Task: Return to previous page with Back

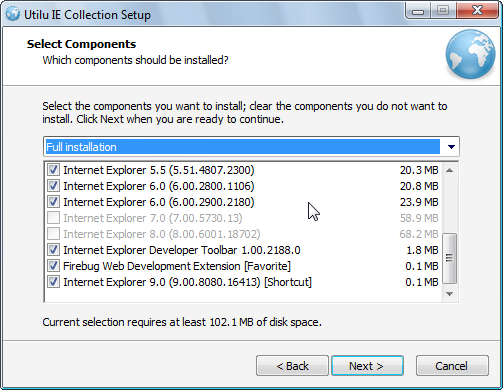Action: pos(292,366)
